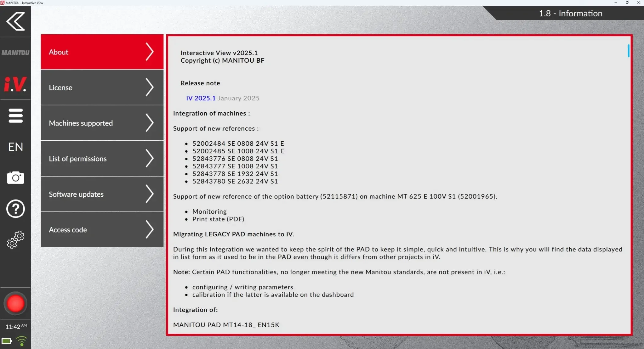The image size is (644, 349).
Task: Click the Note about PAD functionalities
Action: pyautogui.click(x=339, y=272)
